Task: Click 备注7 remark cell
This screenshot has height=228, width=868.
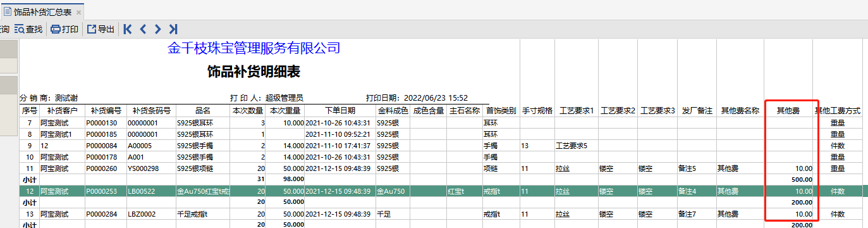Action: click(x=687, y=213)
